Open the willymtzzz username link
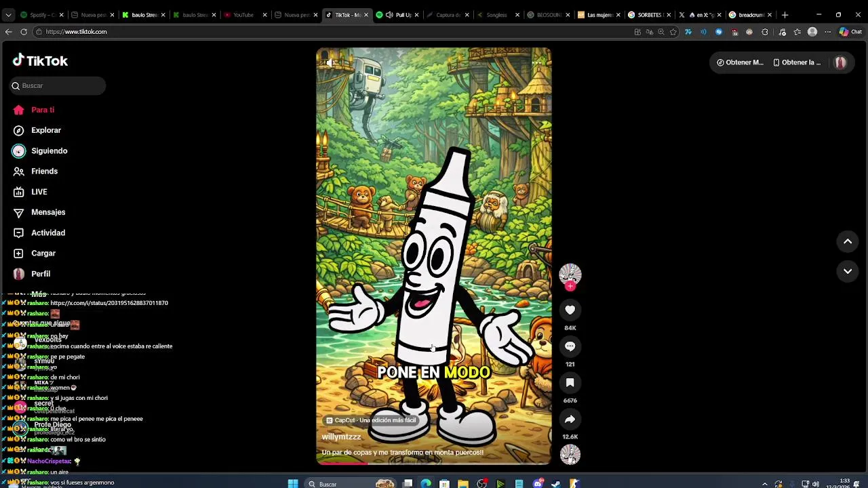Screen dimensions: 868x488 341,437
